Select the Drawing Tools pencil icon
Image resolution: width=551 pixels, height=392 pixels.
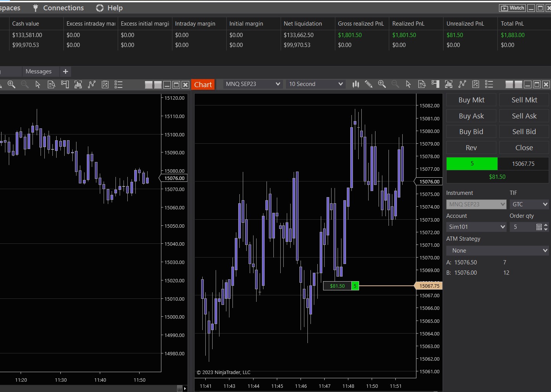(369, 84)
